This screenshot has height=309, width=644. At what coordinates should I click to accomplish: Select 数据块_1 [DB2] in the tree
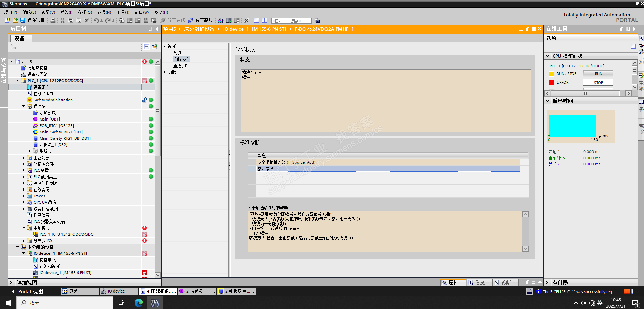53,145
